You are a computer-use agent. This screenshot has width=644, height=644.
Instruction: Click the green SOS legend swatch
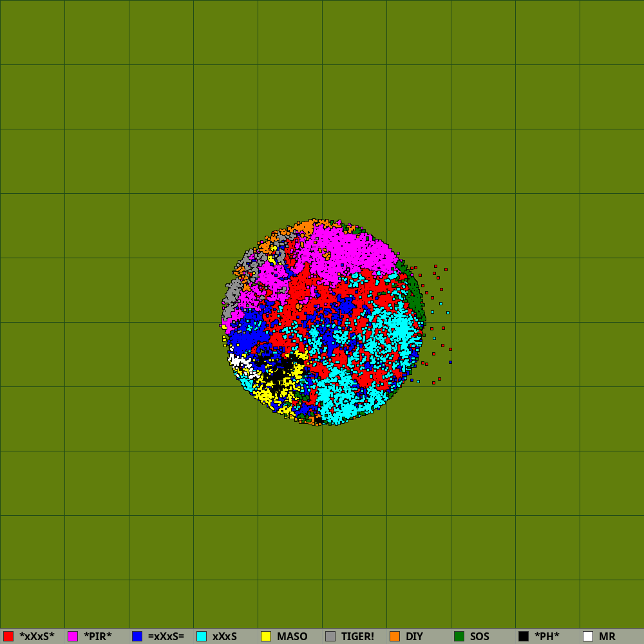click(459, 636)
